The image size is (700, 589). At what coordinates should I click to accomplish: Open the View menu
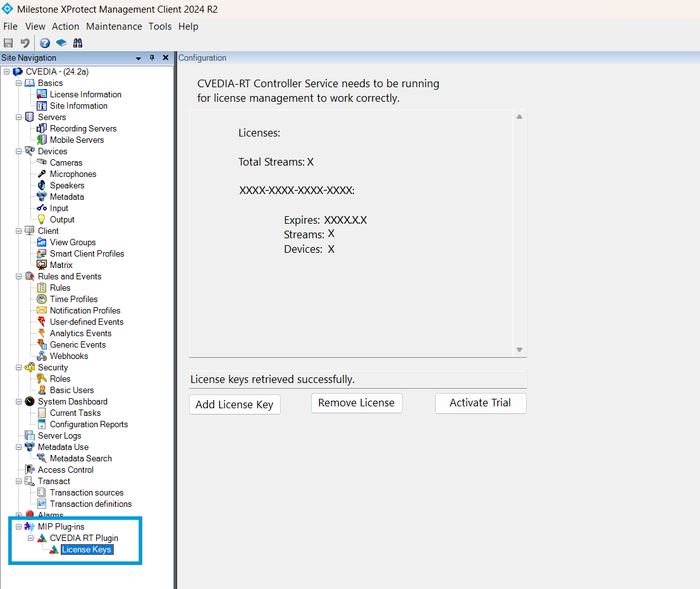[x=35, y=27]
